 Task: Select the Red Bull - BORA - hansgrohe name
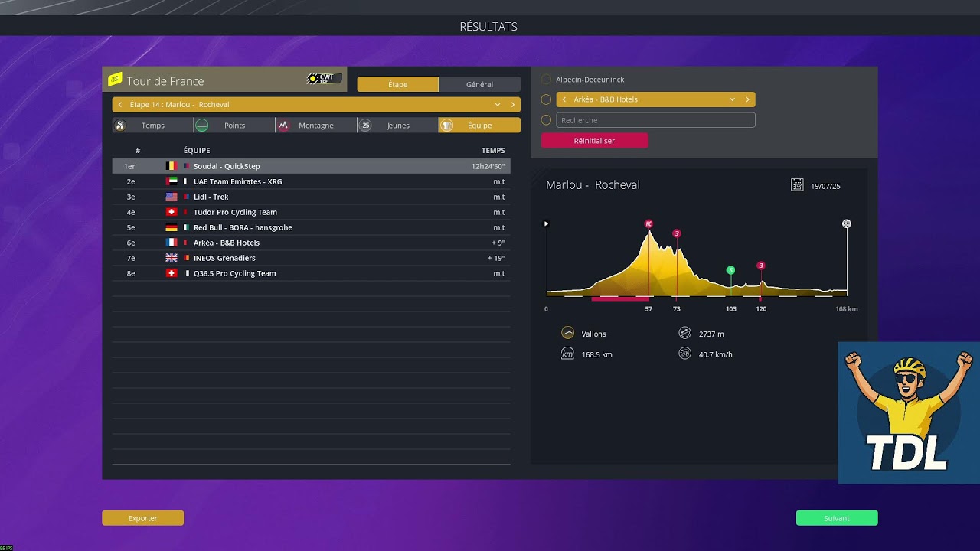pyautogui.click(x=243, y=227)
